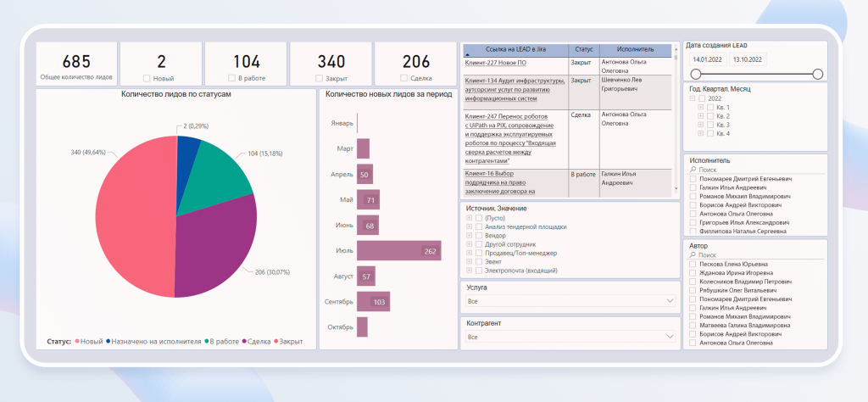
Task: Expand the Кв. 2 quarter node
Action: 701,116
